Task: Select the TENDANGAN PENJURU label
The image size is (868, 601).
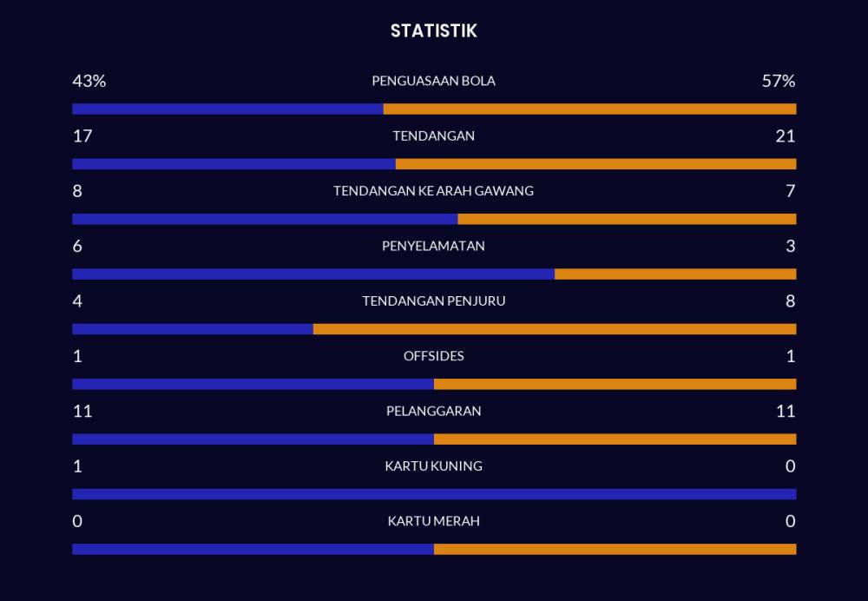Action: pyautogui.click(x=433, y=300)
